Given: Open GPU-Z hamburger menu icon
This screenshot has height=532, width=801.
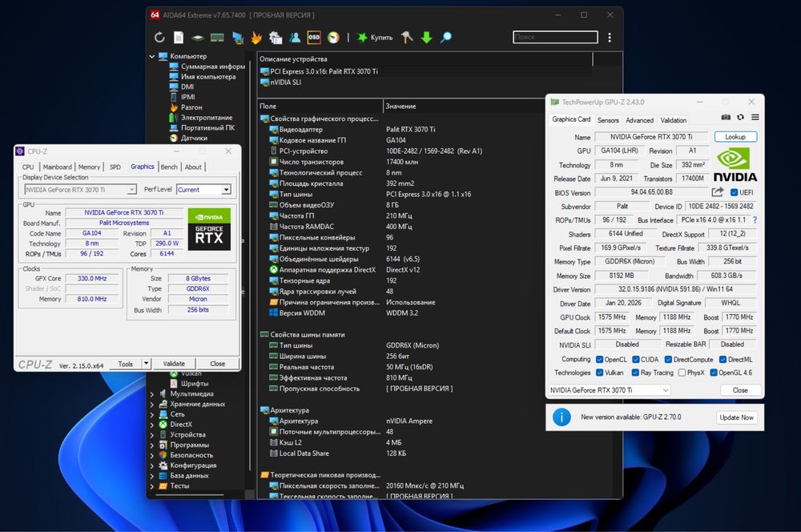Looking at the screenshot, I should (755, 117).
